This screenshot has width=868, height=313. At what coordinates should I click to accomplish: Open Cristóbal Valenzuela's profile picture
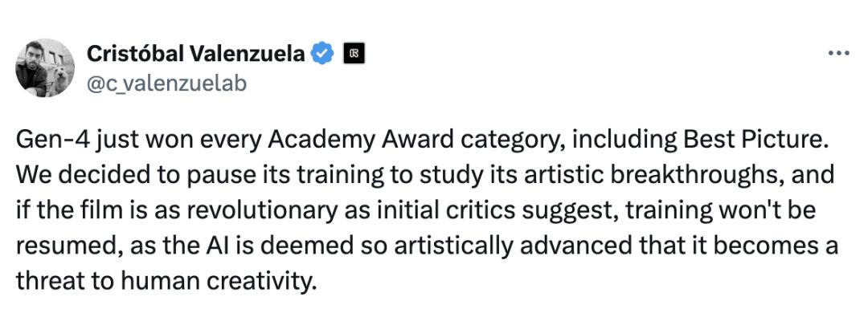[45, 67]
